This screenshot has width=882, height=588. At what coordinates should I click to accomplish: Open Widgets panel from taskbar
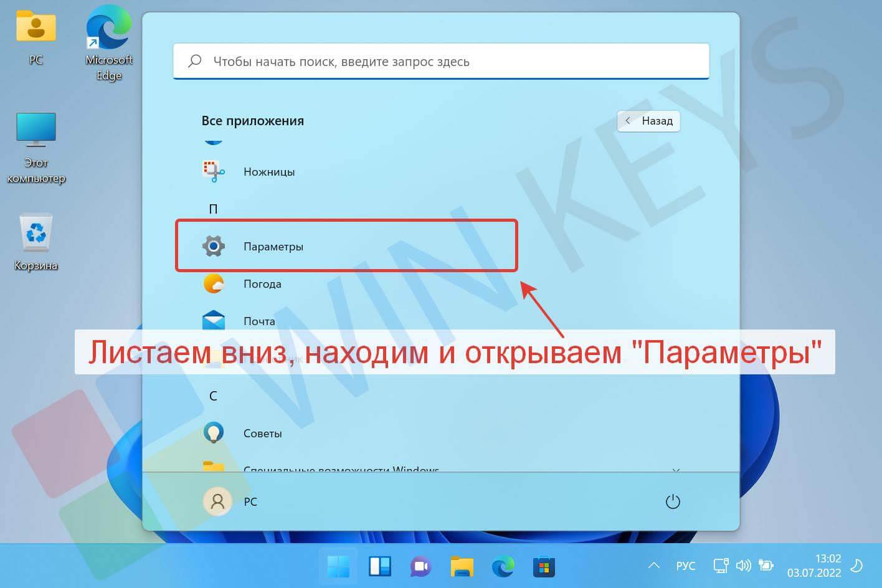(x=379, y=566)
